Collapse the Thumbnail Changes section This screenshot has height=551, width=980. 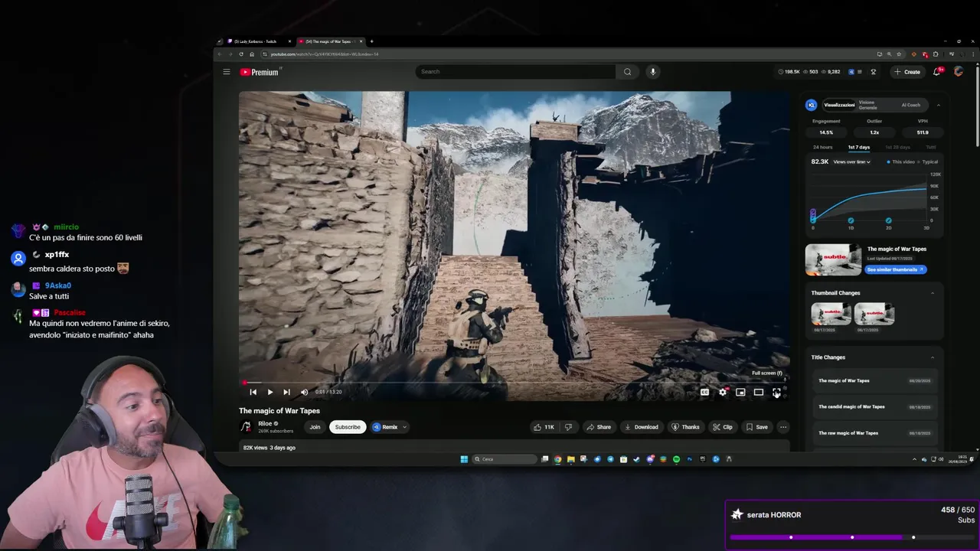pos(932,293)
